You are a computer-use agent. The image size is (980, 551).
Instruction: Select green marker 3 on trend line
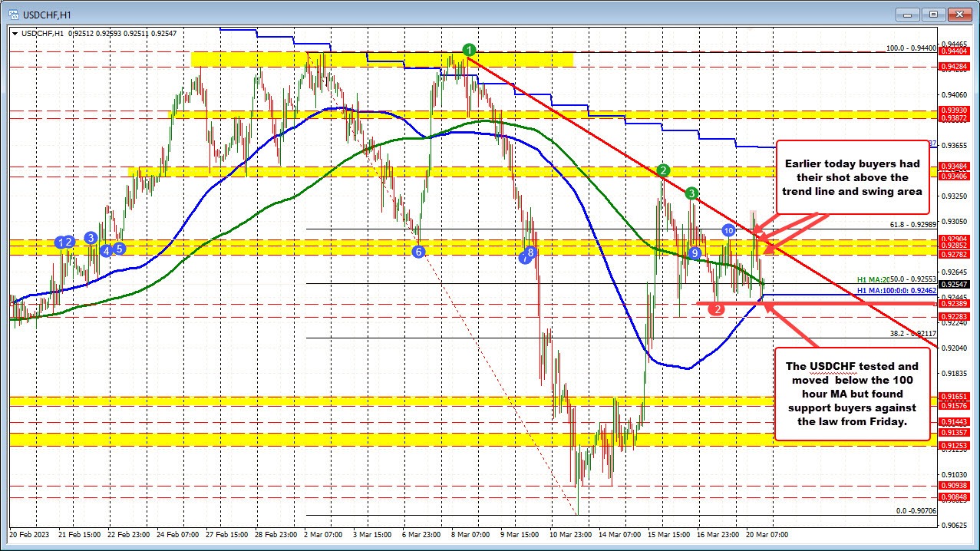[x=692, y=193]
